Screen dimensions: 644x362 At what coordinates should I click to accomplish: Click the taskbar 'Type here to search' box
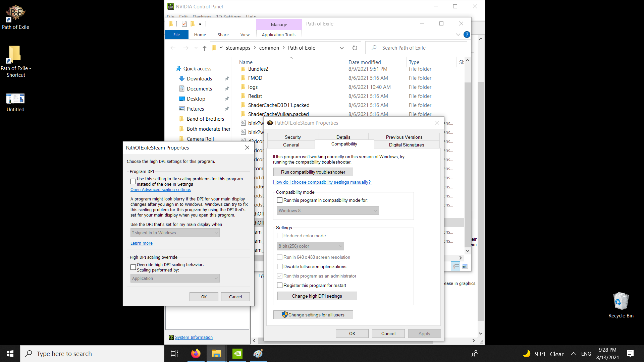click(92, 354)
